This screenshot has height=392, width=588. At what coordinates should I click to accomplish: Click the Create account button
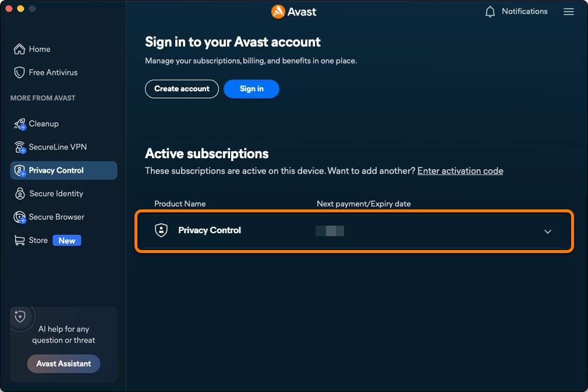pos(182,89)
